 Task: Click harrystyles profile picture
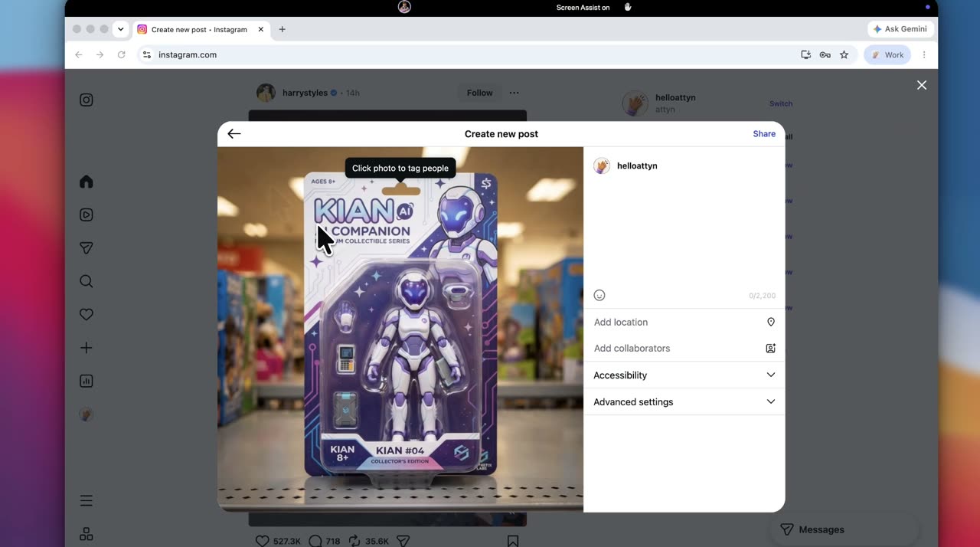(x=266, y=93)
